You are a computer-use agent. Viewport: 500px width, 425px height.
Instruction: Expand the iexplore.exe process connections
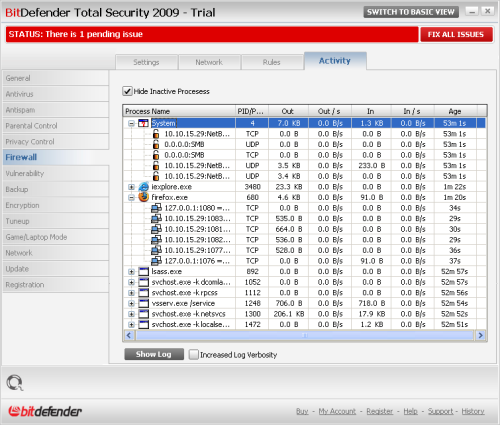[x=131, y=187]
